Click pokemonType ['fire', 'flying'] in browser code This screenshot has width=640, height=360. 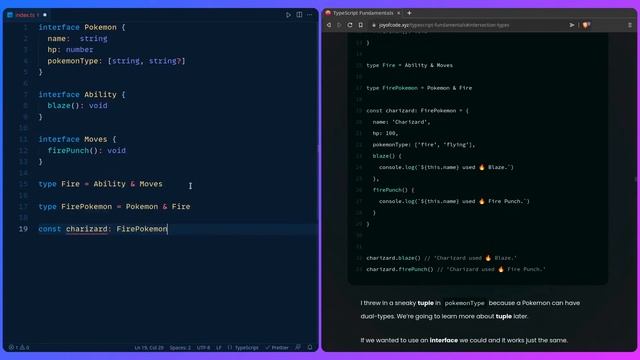(424, 145)
